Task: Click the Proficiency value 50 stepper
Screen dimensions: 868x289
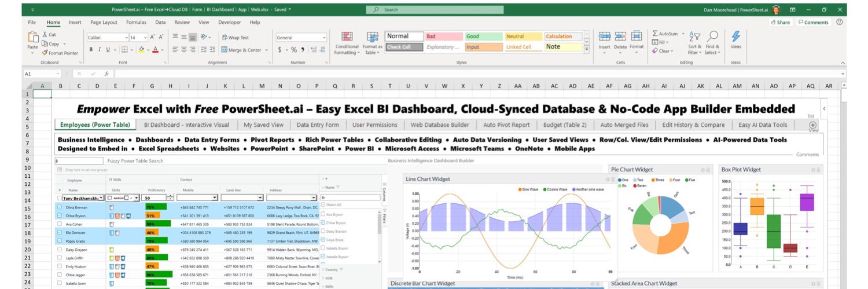Action: click(x=170, y=197)
